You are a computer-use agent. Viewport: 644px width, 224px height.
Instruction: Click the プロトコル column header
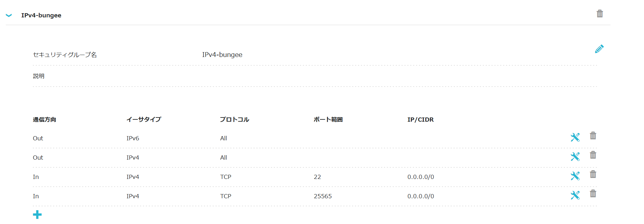(x=234, y=120)
